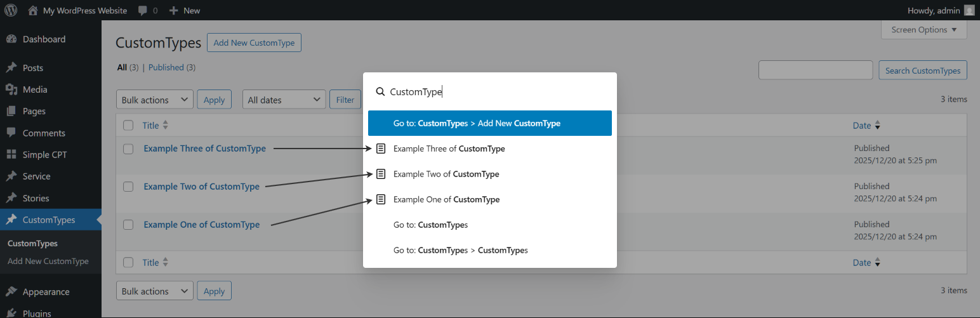Viewport: 980px width, 318px height.
Task: Select the highlighted Add New CustomType command
Action: pyautogui.click(x=489, y=123)
